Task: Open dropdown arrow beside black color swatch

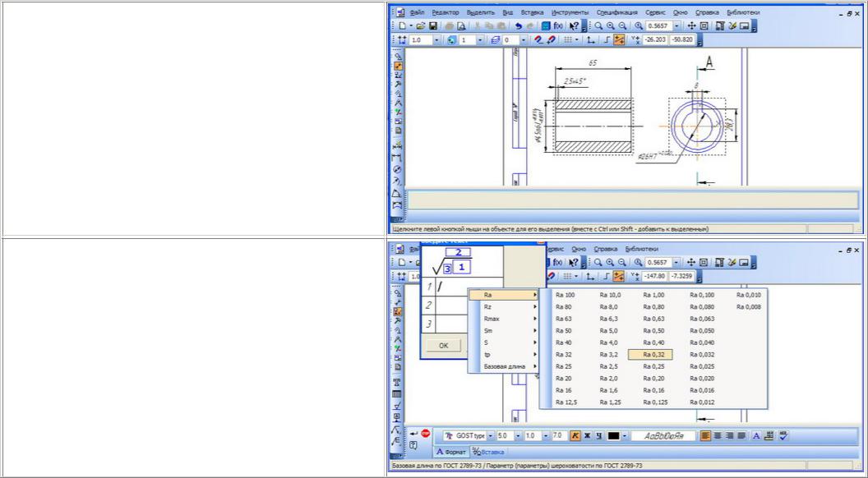Action: pyautogui.click(x=625, y=436)
